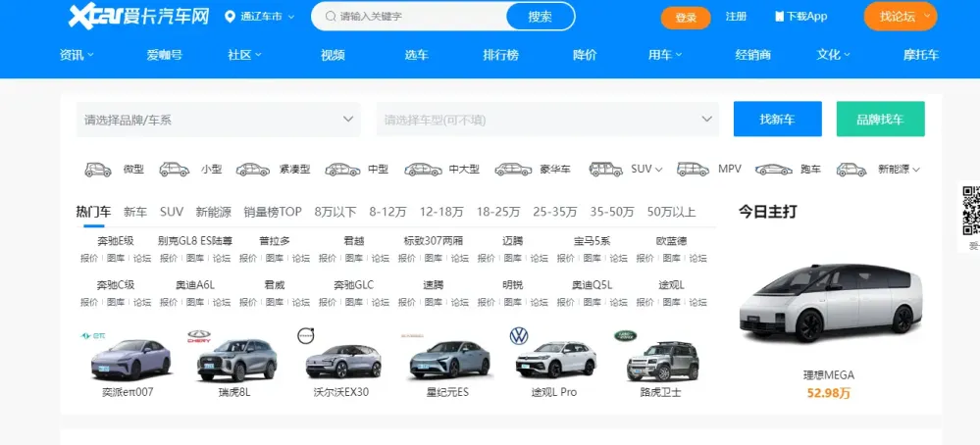Click the brand logo above 星纪元ES
Viewport: 980px width, 445px height.
[412, 335]
